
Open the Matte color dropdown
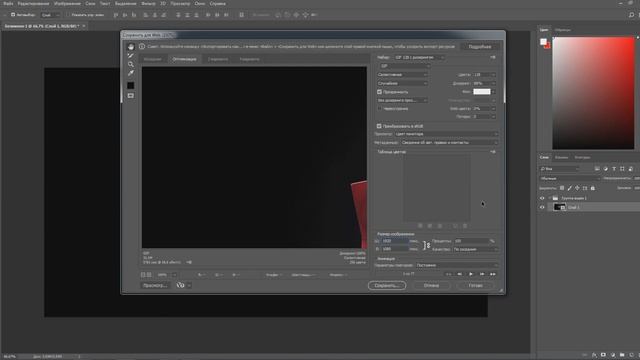[484, 92]
